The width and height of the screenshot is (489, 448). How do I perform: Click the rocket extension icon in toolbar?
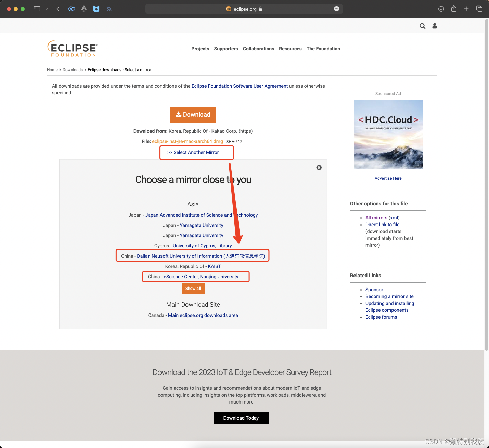84,9
